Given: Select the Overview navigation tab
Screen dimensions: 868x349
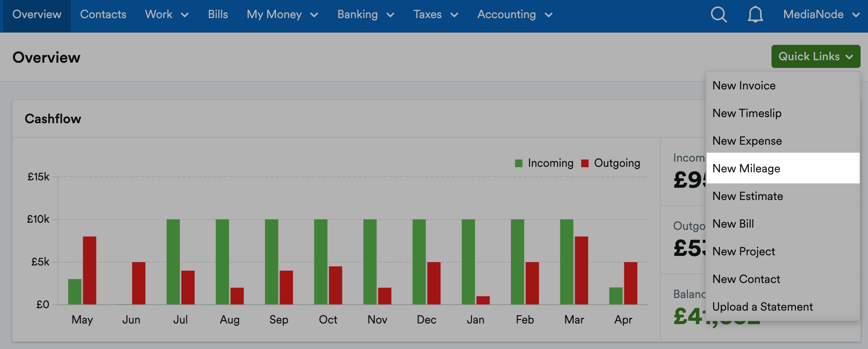Looking at the screenshot, I should point(37,15).
